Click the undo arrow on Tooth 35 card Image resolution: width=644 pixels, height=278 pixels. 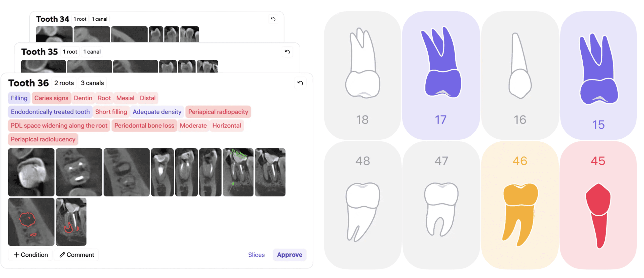pyautogui.click(x=287, y=52)
